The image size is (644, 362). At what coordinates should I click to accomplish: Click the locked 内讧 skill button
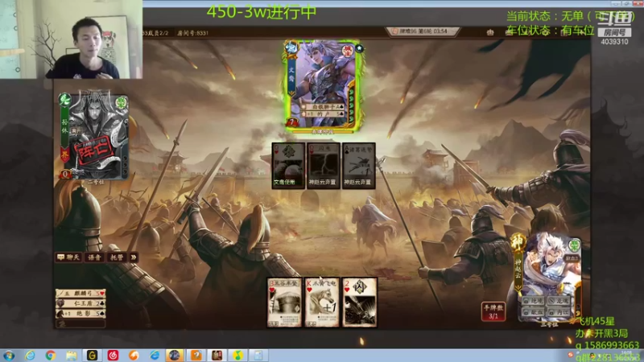coord(559,312)
